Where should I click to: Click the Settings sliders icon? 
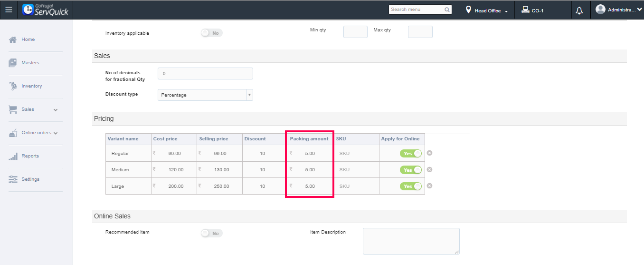[13, 179]
